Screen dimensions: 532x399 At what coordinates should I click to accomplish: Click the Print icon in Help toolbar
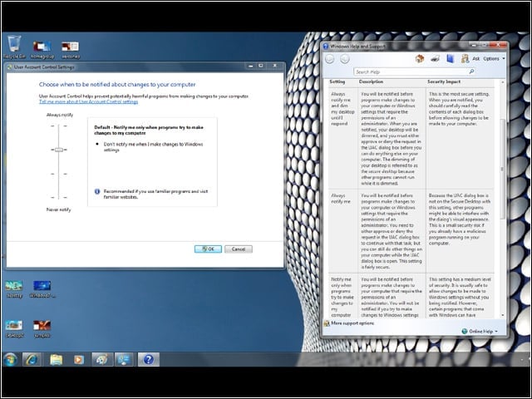coord(435,59)
